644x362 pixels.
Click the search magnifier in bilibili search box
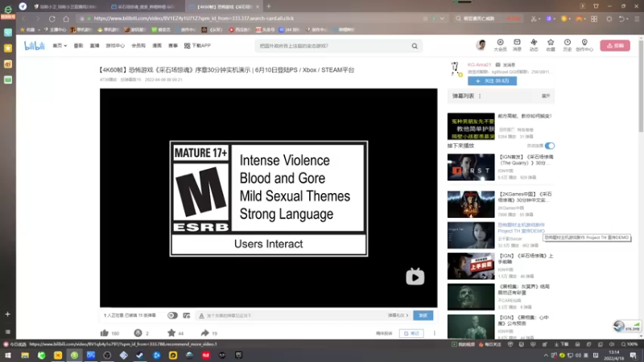pos(415,46)
